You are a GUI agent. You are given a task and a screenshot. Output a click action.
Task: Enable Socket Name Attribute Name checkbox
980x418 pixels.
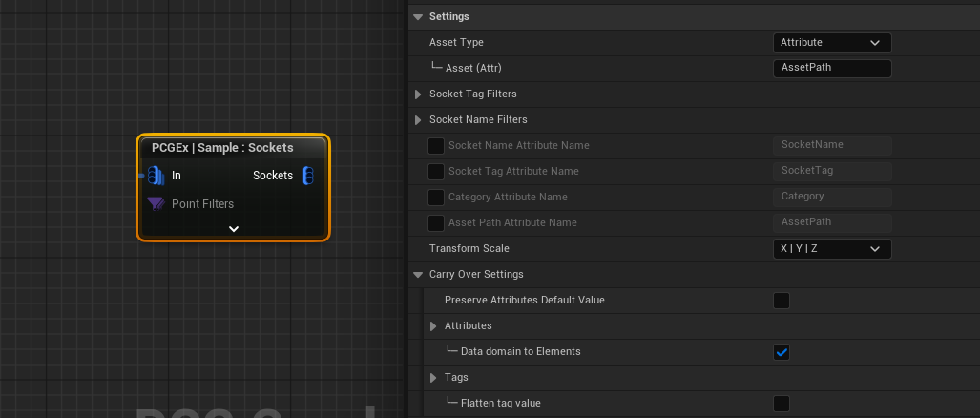[x=436, y=145]
